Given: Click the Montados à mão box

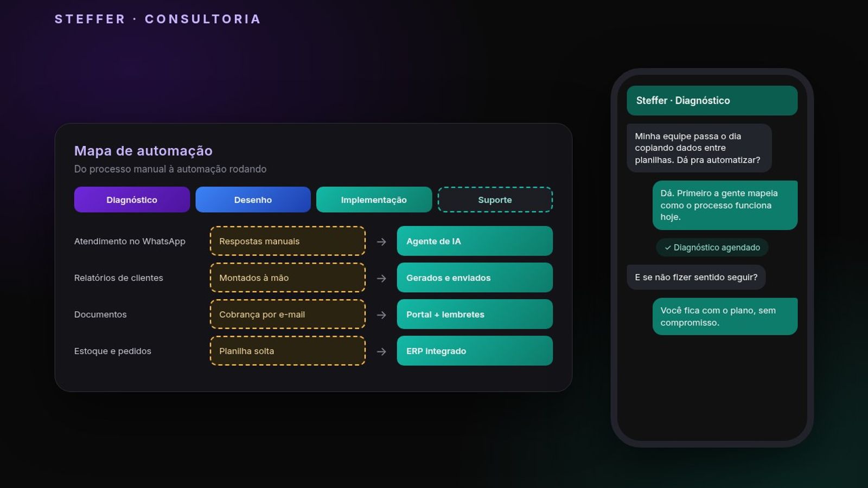Looking at the screenshot, I should pos(288,278).
